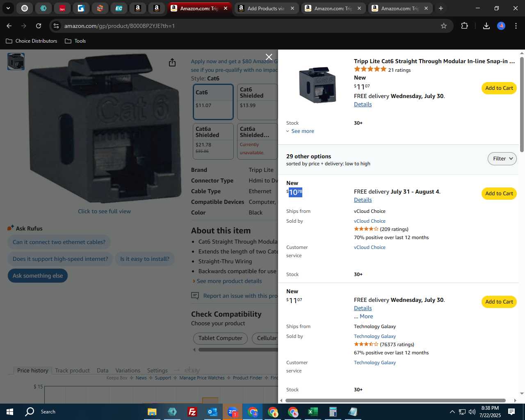Open the Filter dropdown for other options
Viewport: 525px width, 420px height.
(x=502, y=159)
